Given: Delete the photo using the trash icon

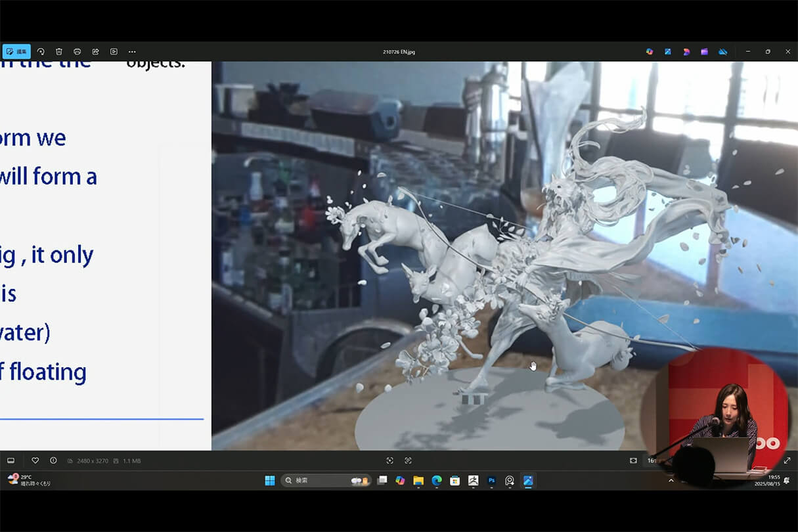Looking at the screenshot, I should (59, 51).
